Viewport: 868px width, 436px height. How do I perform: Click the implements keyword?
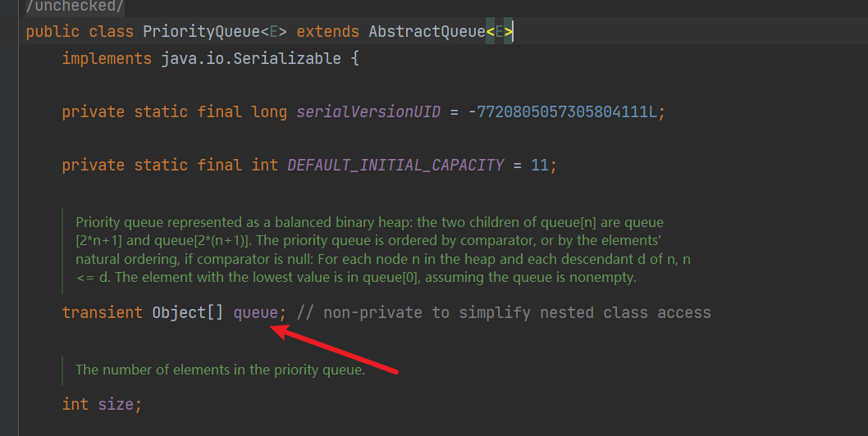point(107,59)
